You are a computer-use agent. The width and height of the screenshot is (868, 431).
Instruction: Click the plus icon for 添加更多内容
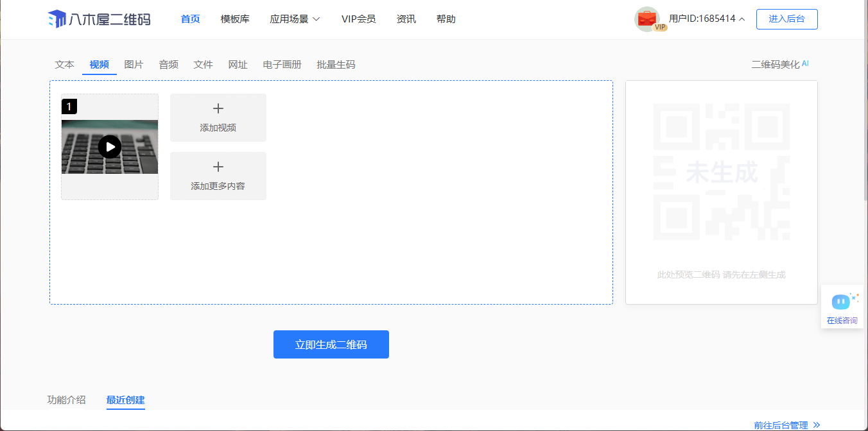pos(218,167)
